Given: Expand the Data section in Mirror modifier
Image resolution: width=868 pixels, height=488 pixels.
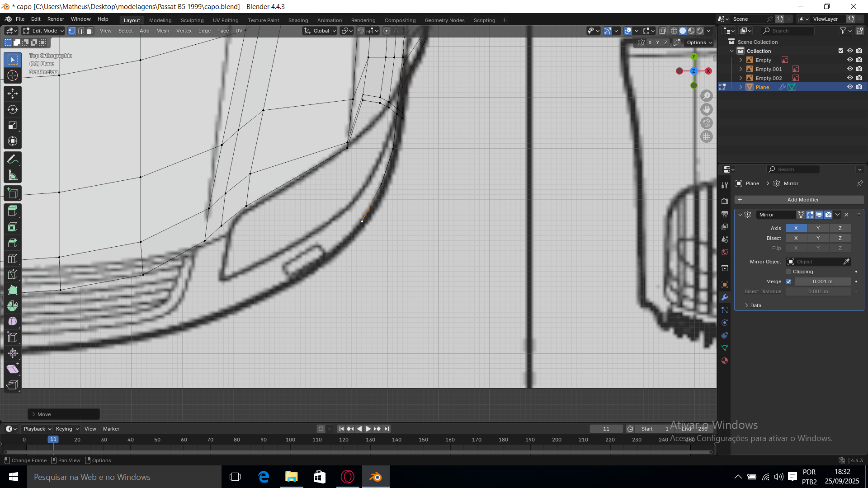Looking at the screenshot, I should click(x=755, y=305).
